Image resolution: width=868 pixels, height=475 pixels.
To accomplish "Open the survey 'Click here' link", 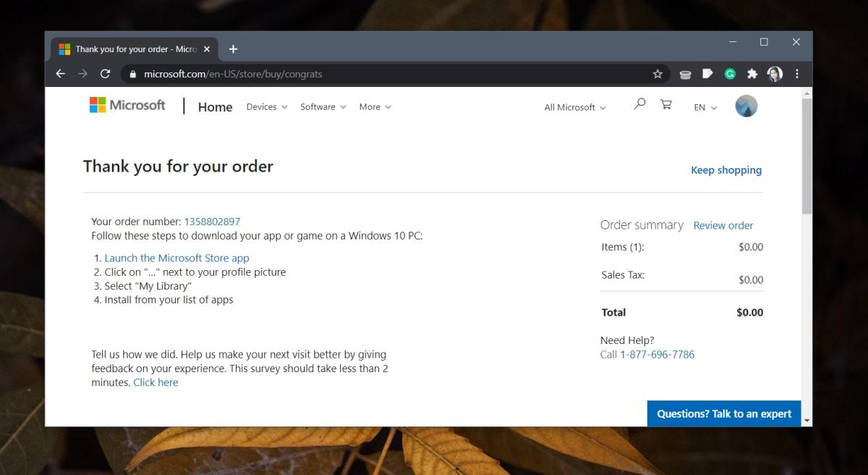I will (156, 382).
